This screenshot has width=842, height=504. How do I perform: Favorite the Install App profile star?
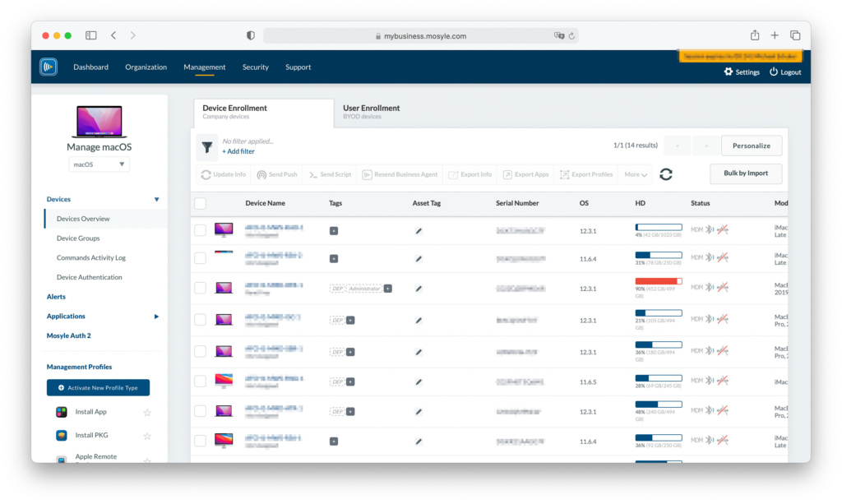[147, 413]
